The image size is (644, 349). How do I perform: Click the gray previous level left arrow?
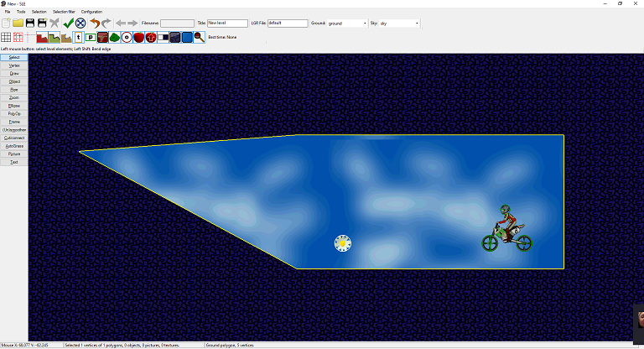tap(121, 23)
